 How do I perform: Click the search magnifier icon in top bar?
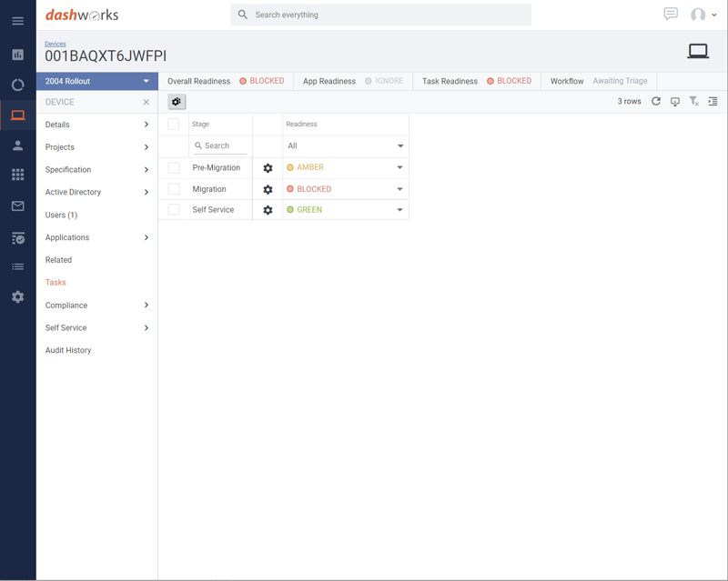[x=243, y=15]
